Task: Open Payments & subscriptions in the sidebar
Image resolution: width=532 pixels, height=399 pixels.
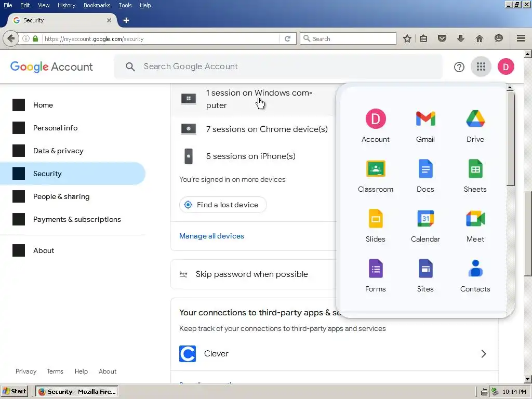Action: pos(73,219)
